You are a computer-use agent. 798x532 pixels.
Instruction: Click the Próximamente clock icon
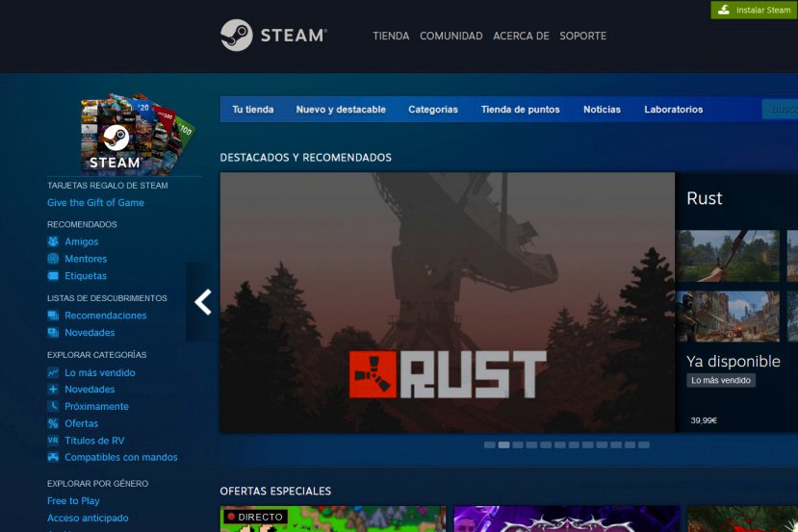pos(53,406)
